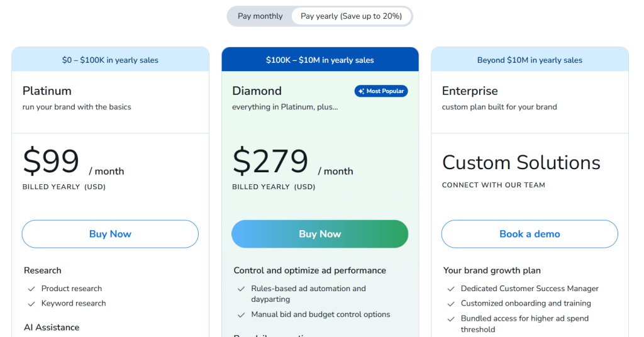The width and height of the screenshot is (644, 337).
Task: Click checkmark beside Dedicated Customer Success Manager
Action: pyautogui.click(x=451, y=289)
